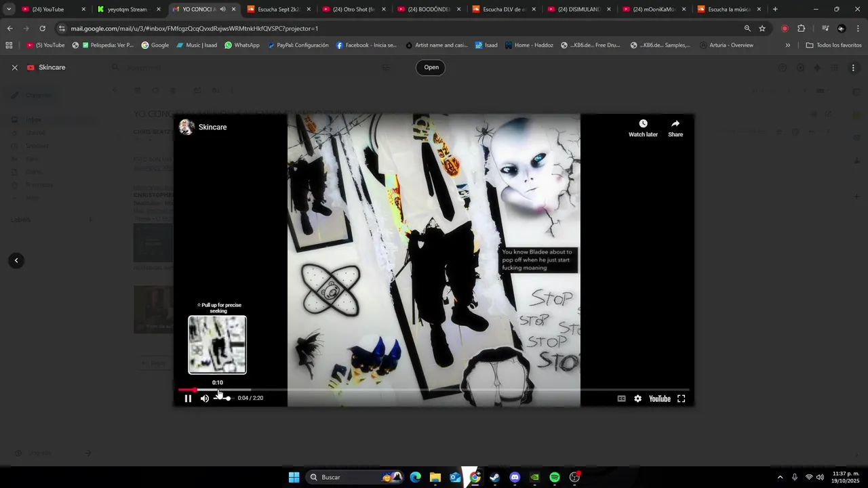Screen dimensions: 868x488
Task: Switch to the yeyotqm Stream tab
Action: 128,9
